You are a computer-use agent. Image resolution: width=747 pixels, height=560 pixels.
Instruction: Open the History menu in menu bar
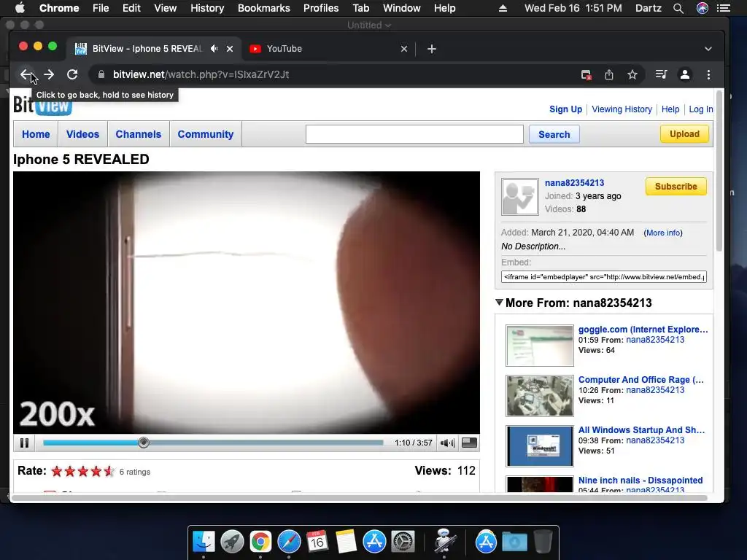pos(207,8)
